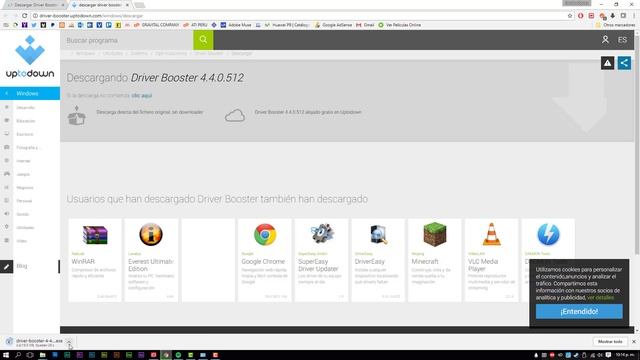Click the ¡Entendido! cookie button
Viewport: 640px width, 360px height.
(x=579, y=311)
